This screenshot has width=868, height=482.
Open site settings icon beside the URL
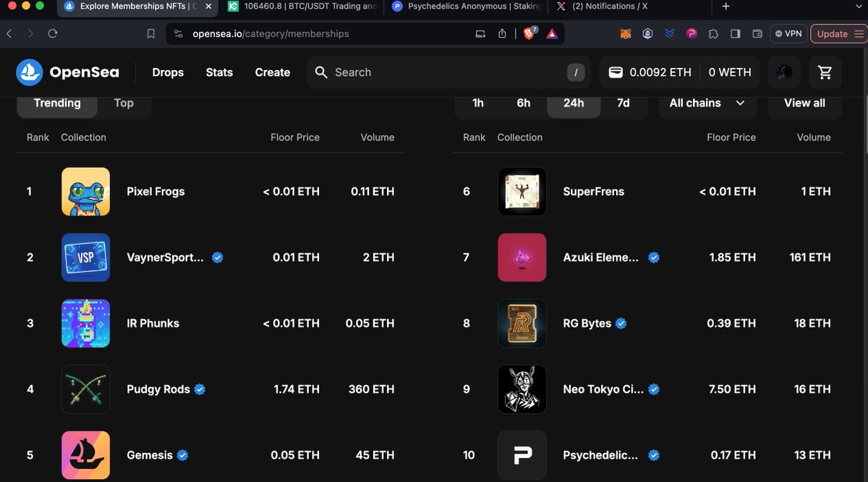point(179,33)
